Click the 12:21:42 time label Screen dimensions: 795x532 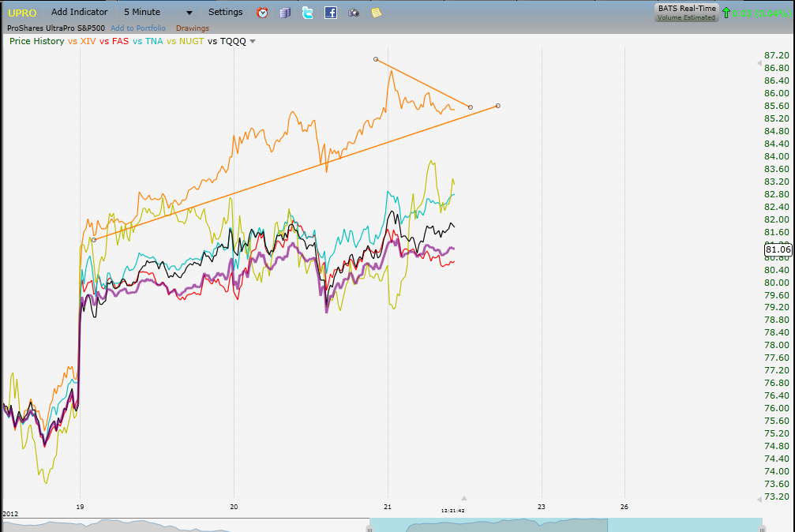[453, 510]
